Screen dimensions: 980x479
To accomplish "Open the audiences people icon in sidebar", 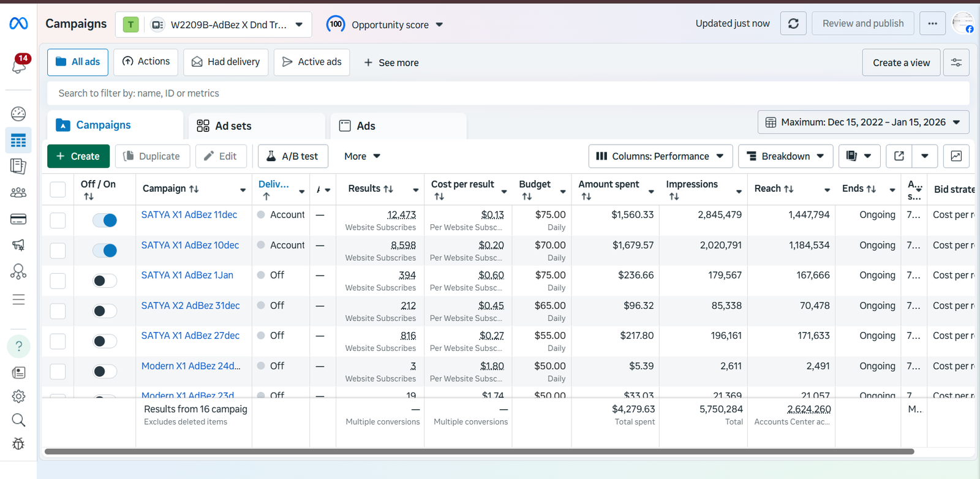I will (x=18, y=192).
